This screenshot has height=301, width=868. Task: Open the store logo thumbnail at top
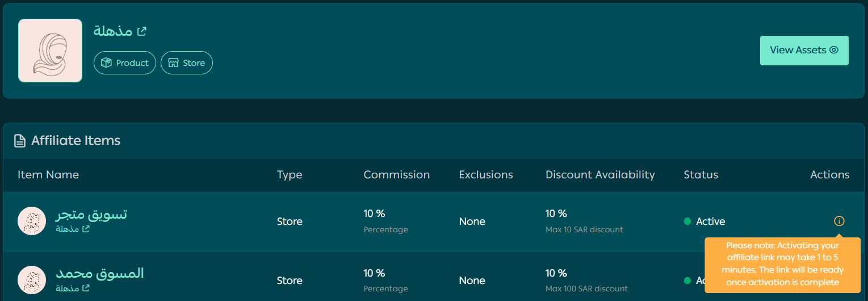[x=50, y=51]
